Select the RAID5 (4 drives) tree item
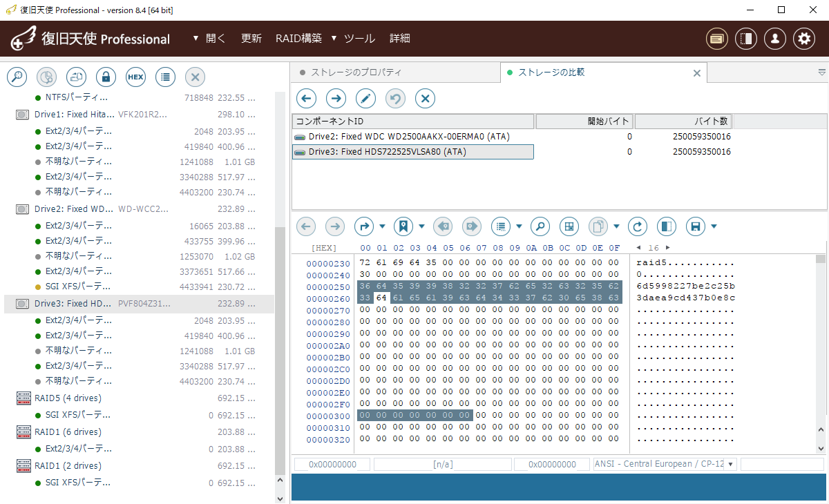The image size is (829, 504). (x=139, y=398)
